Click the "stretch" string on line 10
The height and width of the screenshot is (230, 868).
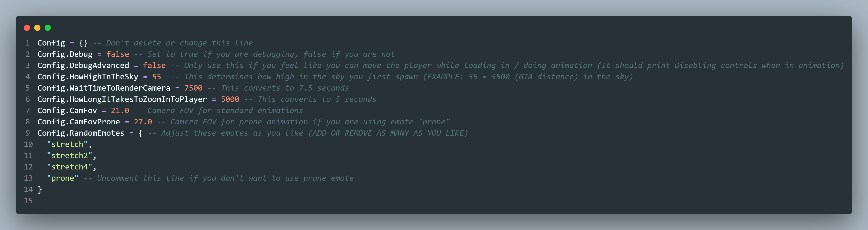click(67, 144)
